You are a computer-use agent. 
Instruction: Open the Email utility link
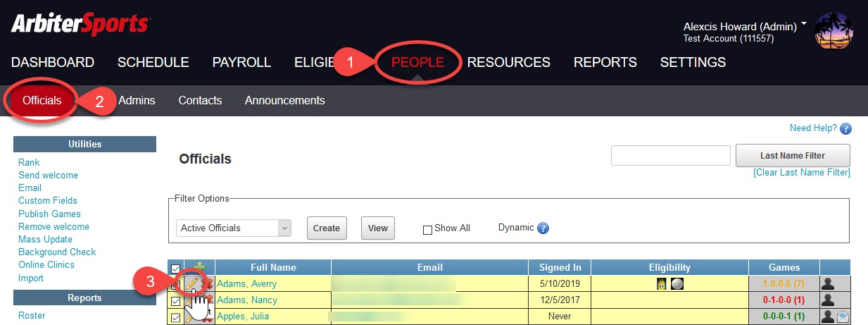pos(30,188)
